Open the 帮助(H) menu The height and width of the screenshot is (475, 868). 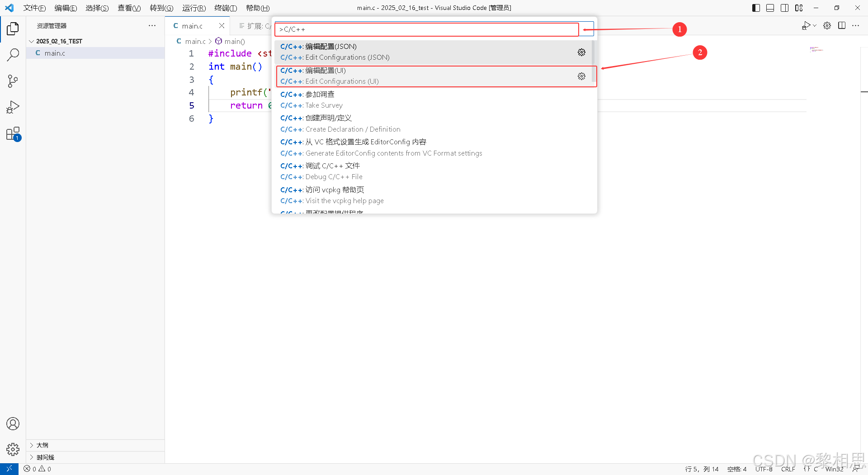click(x=258, y=8)
